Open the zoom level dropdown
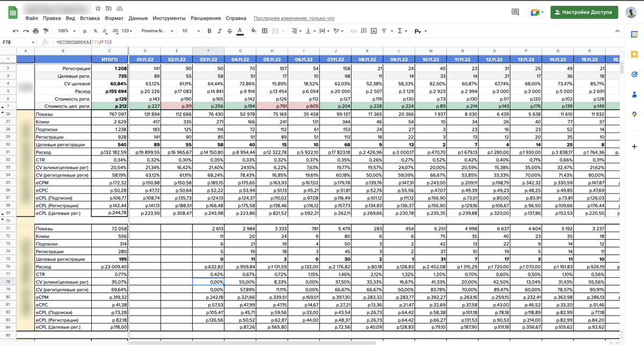This screenshot has width=644, height=345. tap(66, 31)
